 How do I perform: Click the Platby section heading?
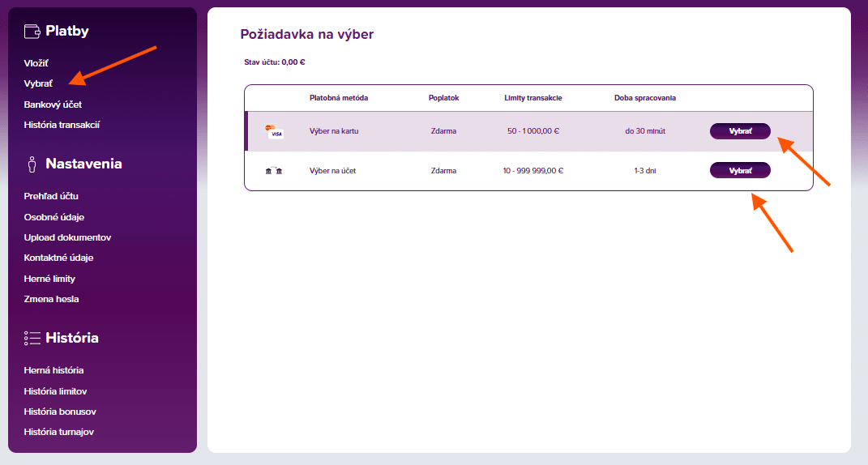coord(67,31)
